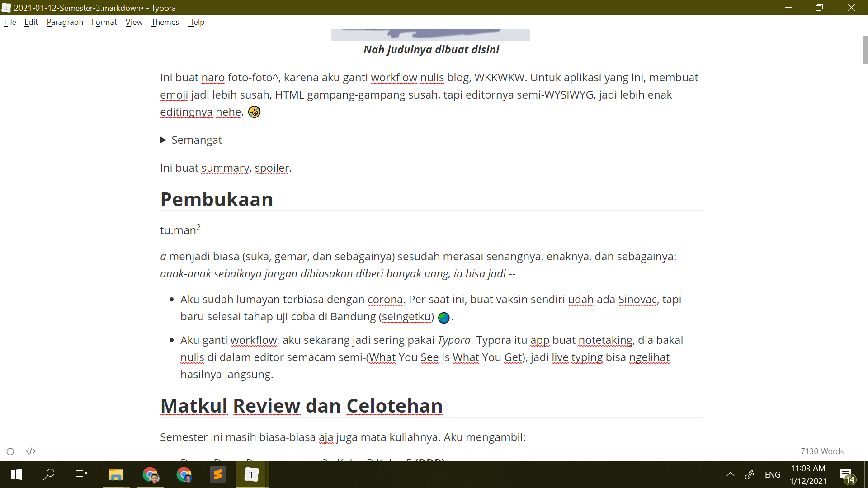This screenshot has height=488, width=868.
Task: Open Task View on the taskbar
Action: tap(81, 474)
